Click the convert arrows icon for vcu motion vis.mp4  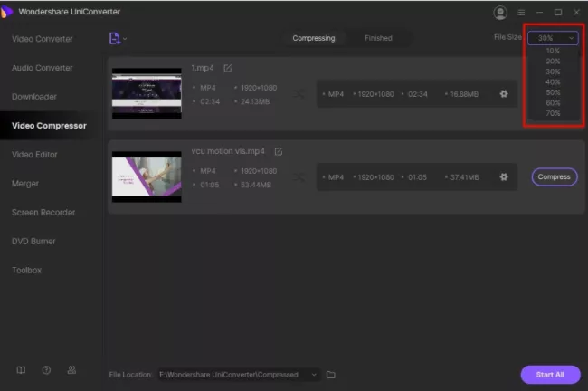(299, 177)
